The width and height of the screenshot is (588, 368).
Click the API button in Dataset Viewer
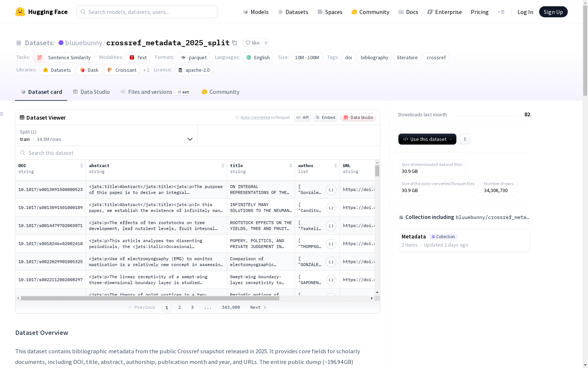click(302, 117)
